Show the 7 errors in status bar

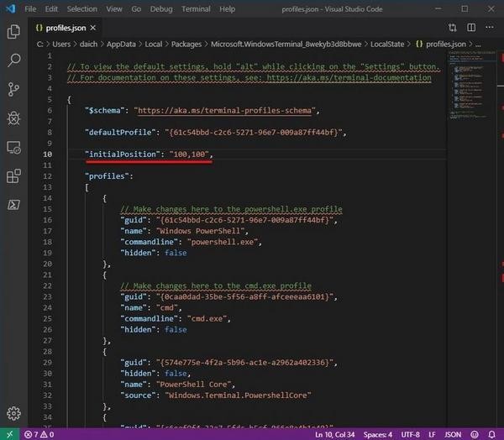[39, 434]
